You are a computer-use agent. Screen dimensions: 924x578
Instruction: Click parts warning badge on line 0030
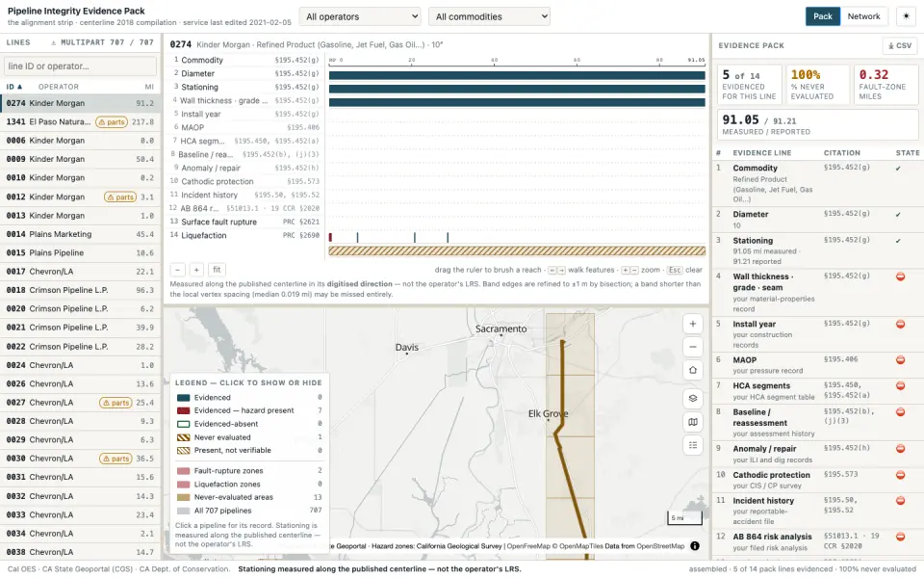[116, 459]
